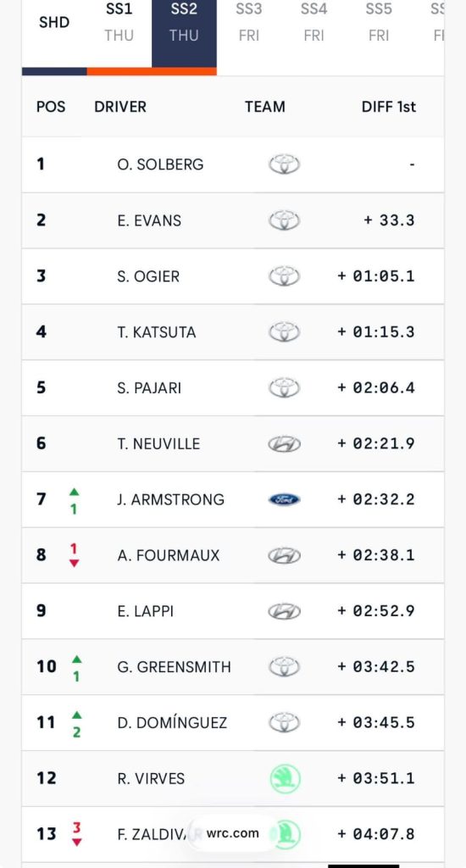Open the SHD tab
This screenshot has height=868, width=466.
tap(54, 22)
